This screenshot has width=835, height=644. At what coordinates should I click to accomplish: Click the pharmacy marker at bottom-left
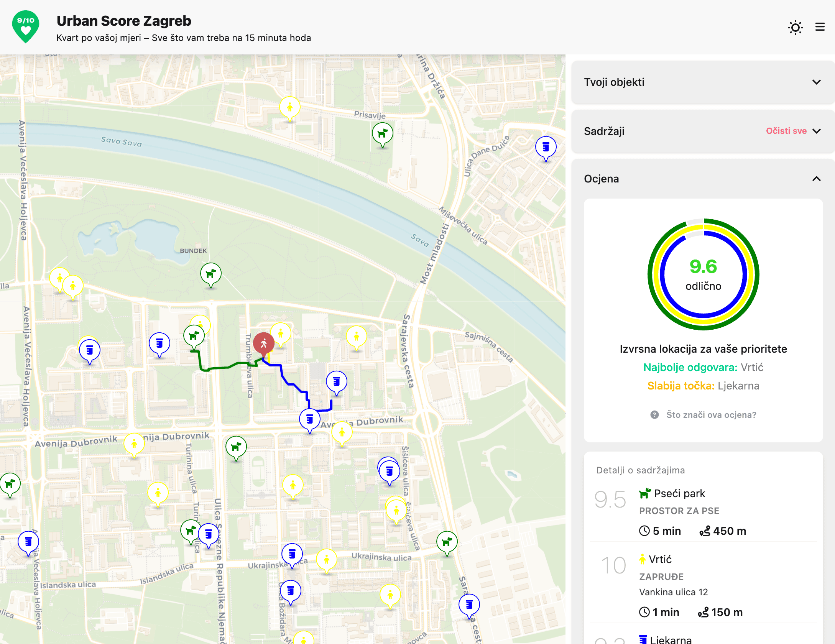[x=28, y=543]
